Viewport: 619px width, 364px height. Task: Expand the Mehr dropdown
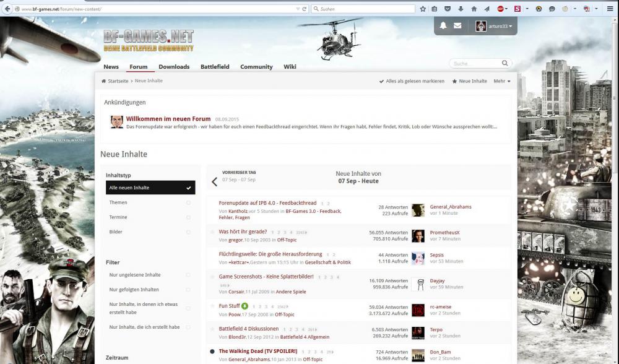coord(501,81)
